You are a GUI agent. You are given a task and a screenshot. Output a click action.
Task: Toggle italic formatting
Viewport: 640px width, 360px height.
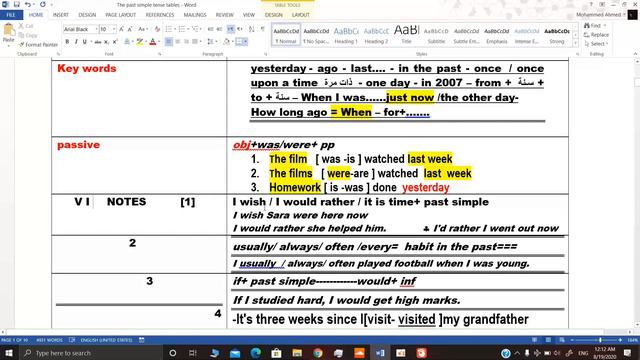coord(76,42)
